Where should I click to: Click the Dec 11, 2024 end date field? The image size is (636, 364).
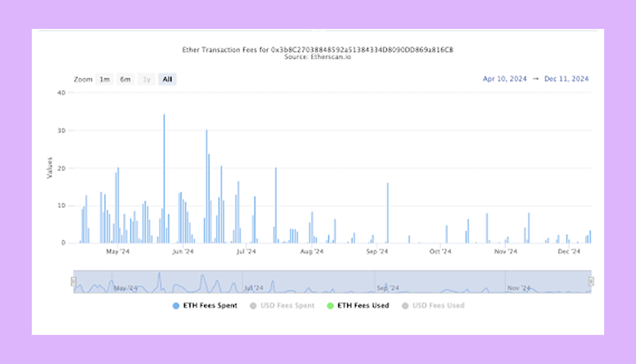pyautogui.click(x=566, y=79)
